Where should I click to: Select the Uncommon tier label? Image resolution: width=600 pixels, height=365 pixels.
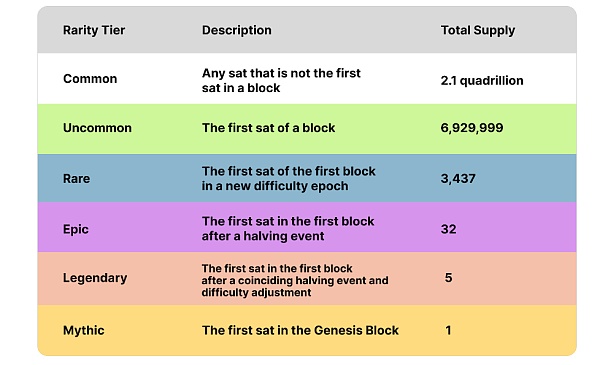97,128
